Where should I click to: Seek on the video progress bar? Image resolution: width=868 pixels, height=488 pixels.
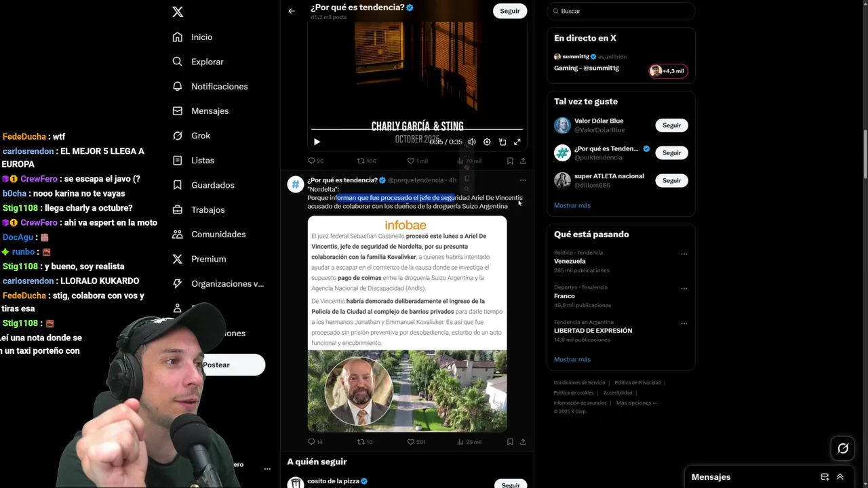417,129
